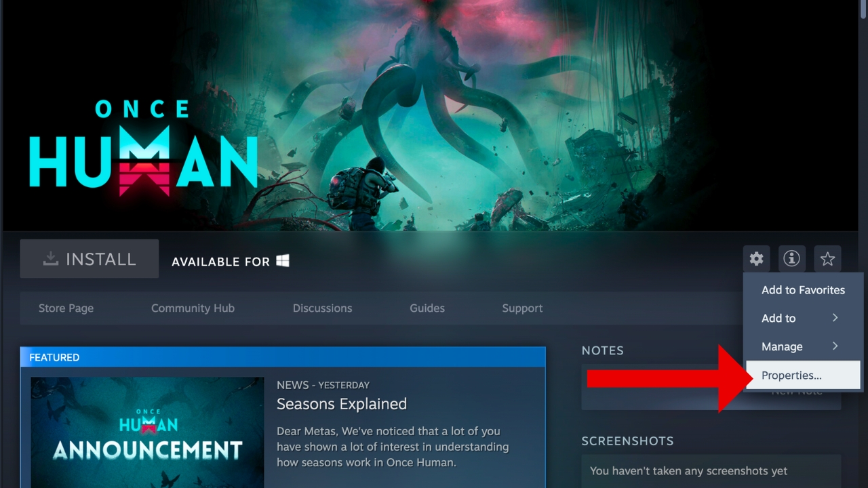The image size is (868, 488).
Task: Go to Community Hub
Action: (x=193, y=308)
